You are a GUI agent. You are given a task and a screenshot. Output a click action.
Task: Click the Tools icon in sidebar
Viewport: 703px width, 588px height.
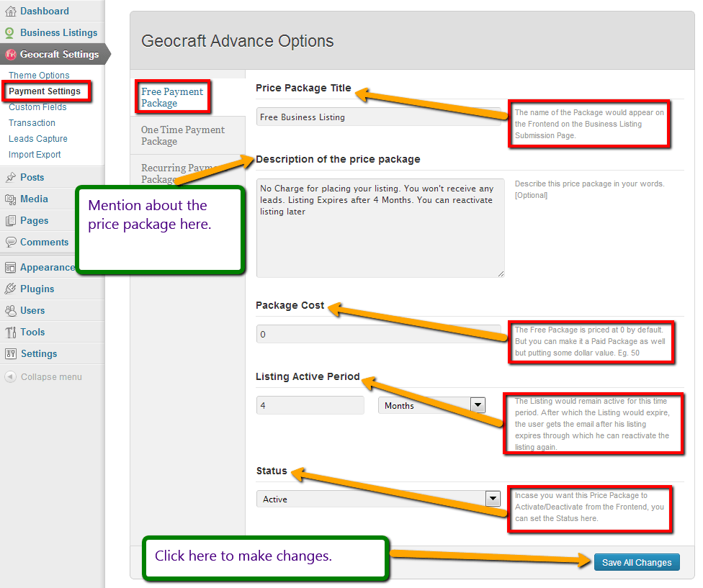click(x=10, y=333)
